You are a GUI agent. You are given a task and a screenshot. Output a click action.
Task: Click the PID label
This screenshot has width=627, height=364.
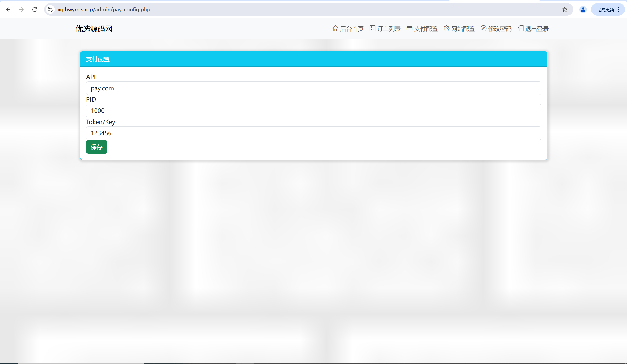[91, 99]
